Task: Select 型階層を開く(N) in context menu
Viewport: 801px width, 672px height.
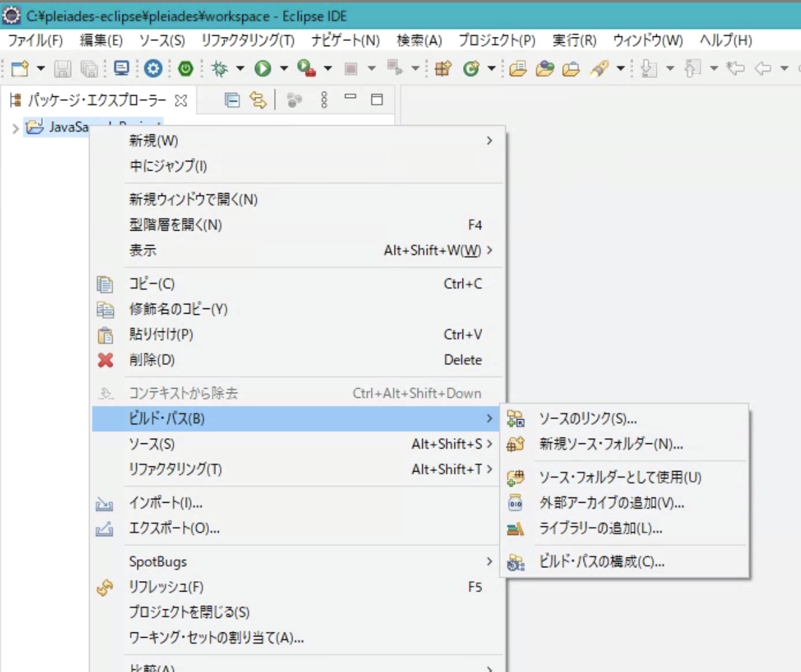Action: (x=297, y=225)
